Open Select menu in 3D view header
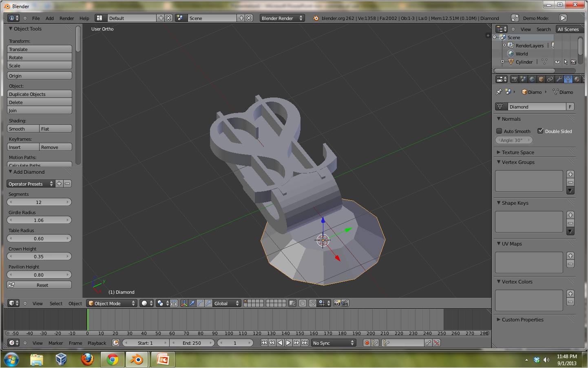Viewport: 588px width, 368px height. click(x=56, y=304)
